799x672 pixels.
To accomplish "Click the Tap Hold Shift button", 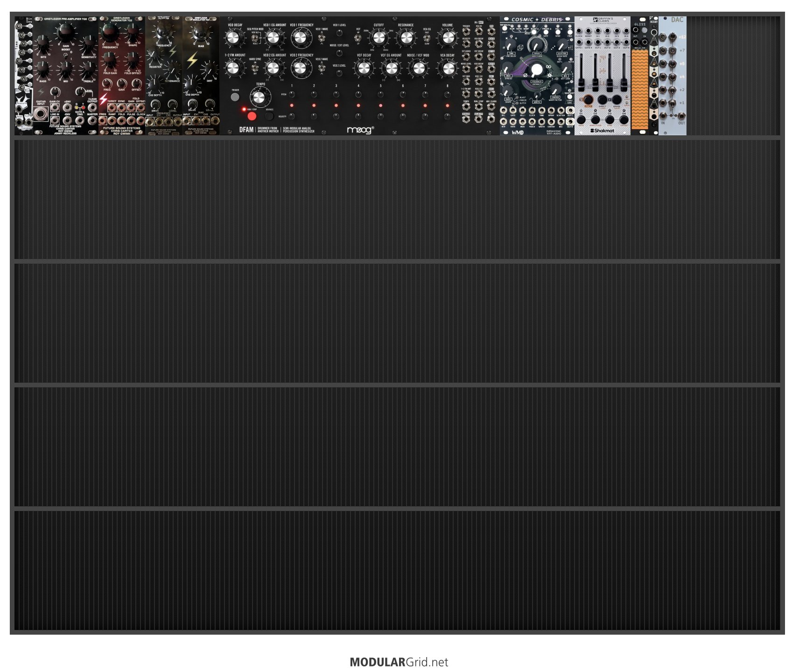I will point(505,28).
